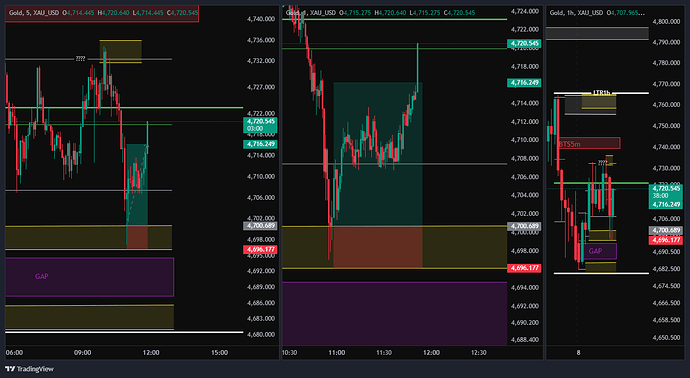The height and width of the screenshot is (378, 690).
Task: Click the GAP box in the 1h chart
Action: (598, 251)
